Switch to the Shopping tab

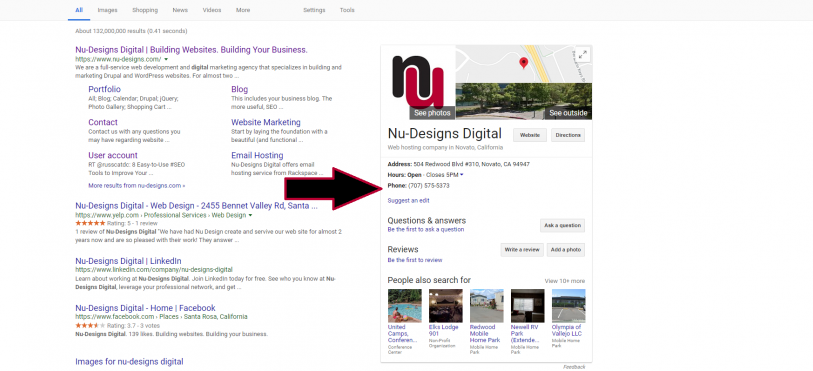click(145, 10)
